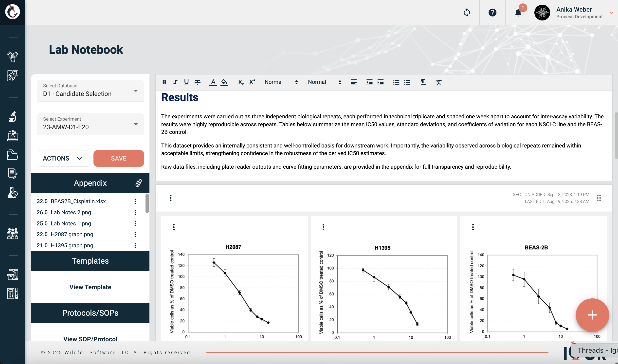Click View Template link
The height and width of the screenshot is (364, 618).
click(90, 287)
